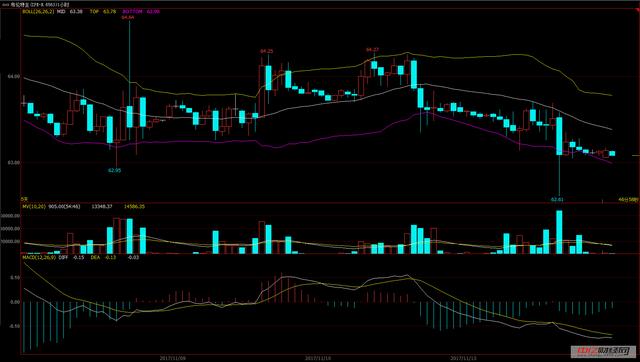This screenshot has width=640, height=362.
Task: Click the 62.61 low price marker
Action: [557, 200]
